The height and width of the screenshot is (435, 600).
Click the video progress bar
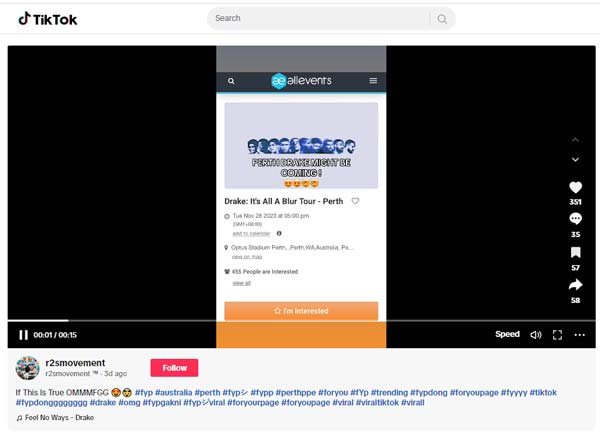click(x=300, y=320)
